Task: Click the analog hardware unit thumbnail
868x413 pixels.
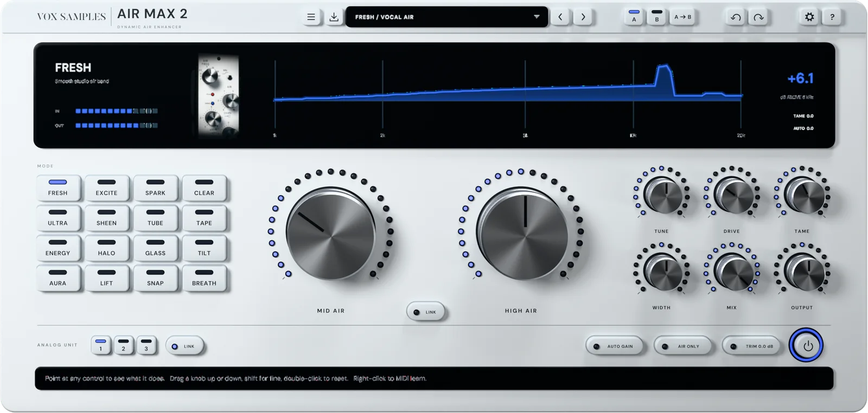Action: [x=219, y=96]
